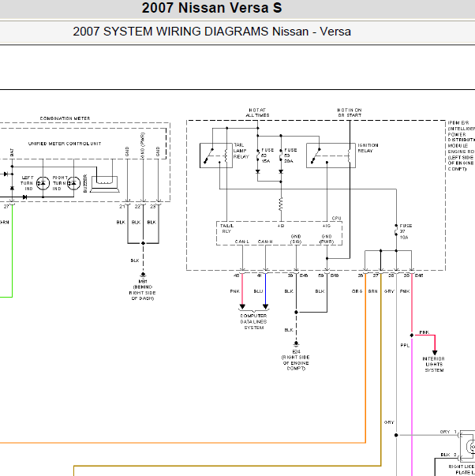The image size is (475, 476).
Task: Click the "PNK" label at terminal 40
Action: (234, 291)
